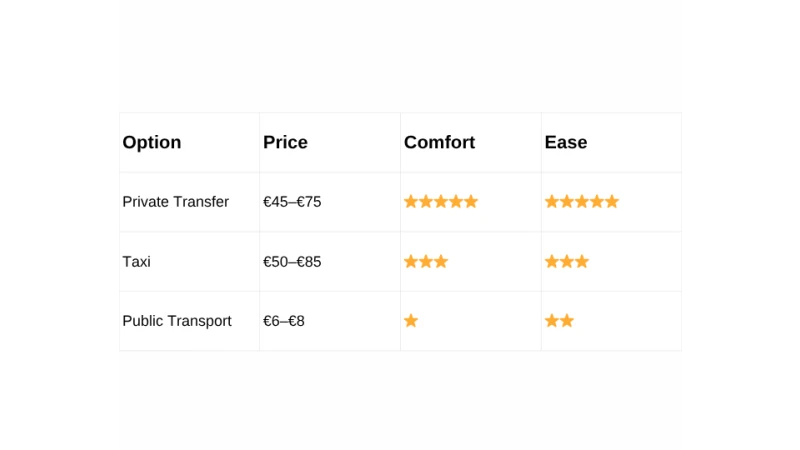Click the first star in Private Transfer Comfort rating
Screen dimensions: 800x450
[x=411, y=202]
